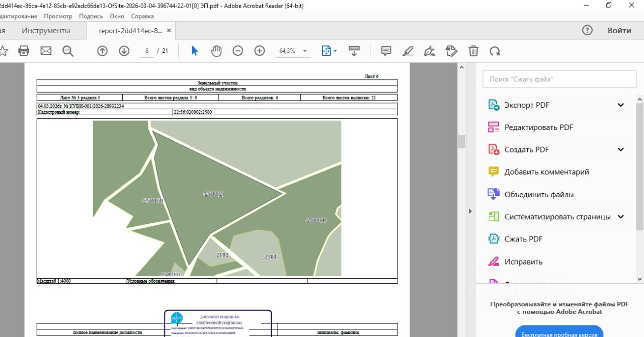Go to next page arrow
This screenshot has width=644, height=337.
(124, 51)
